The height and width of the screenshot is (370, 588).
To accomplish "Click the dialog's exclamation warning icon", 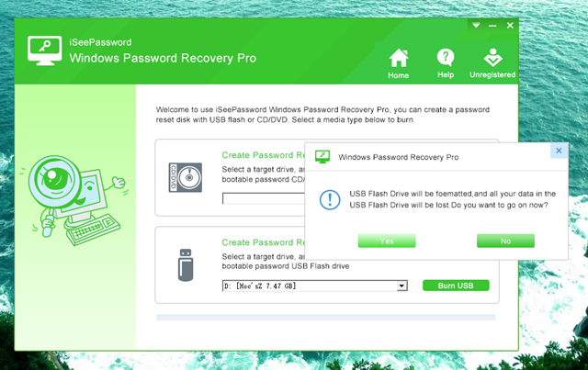I will [x=329, y=198].
